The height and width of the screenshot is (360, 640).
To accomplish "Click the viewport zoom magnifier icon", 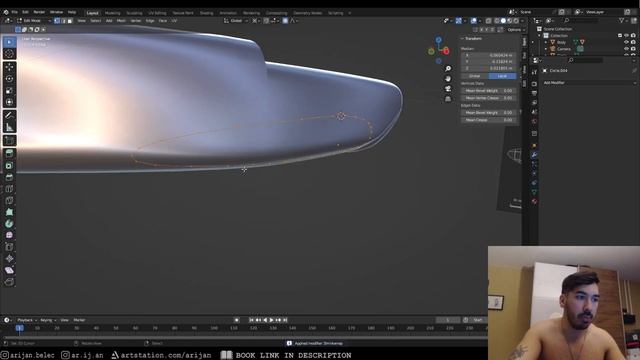I will 448,69.
